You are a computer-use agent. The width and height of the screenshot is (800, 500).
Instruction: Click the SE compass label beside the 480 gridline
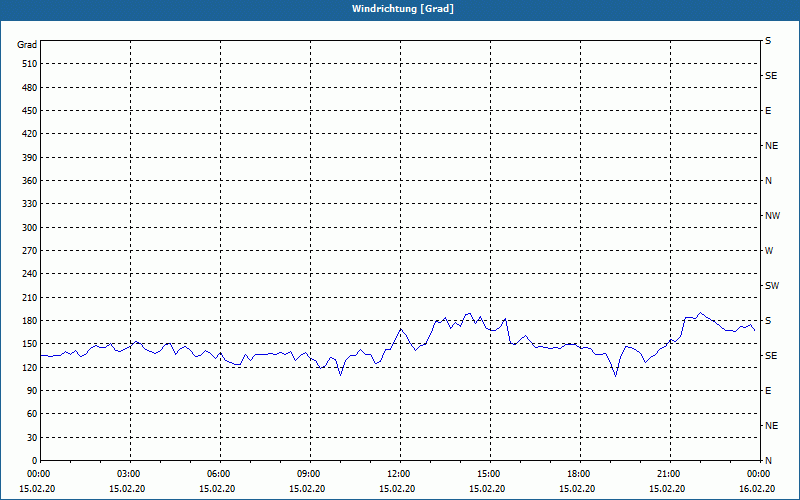tap(771, 76)
